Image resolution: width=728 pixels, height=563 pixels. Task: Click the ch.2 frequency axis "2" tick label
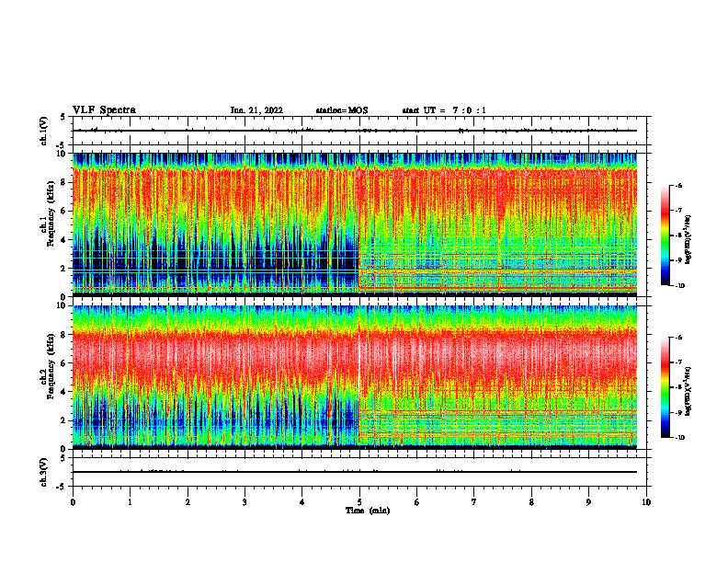coord(64,420)
